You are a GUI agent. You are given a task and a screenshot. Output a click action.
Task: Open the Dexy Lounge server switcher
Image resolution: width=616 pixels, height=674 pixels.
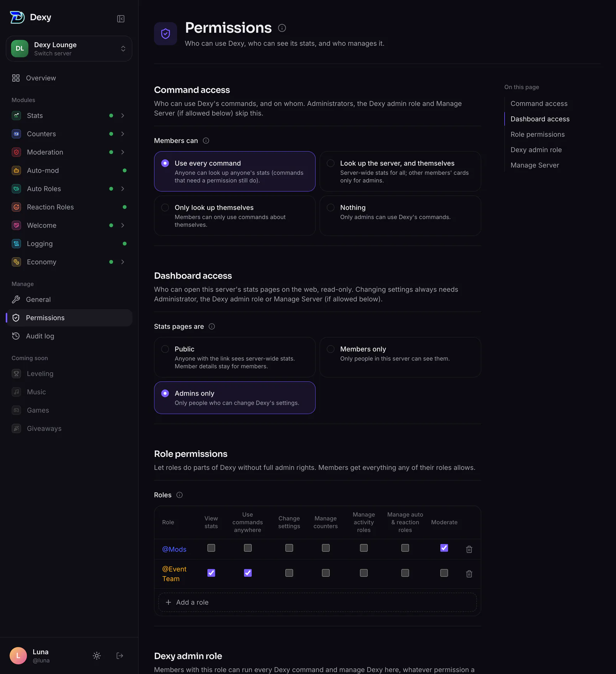(x=69, y=49)
